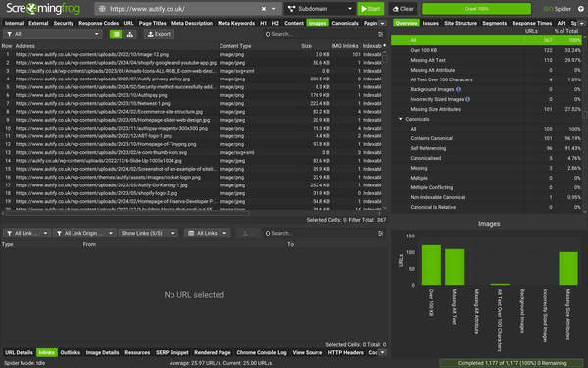The height and width of the screenshot is (368, 588).
Task: Sort by IMG Inlinks column header
Action: coord(345,46)
